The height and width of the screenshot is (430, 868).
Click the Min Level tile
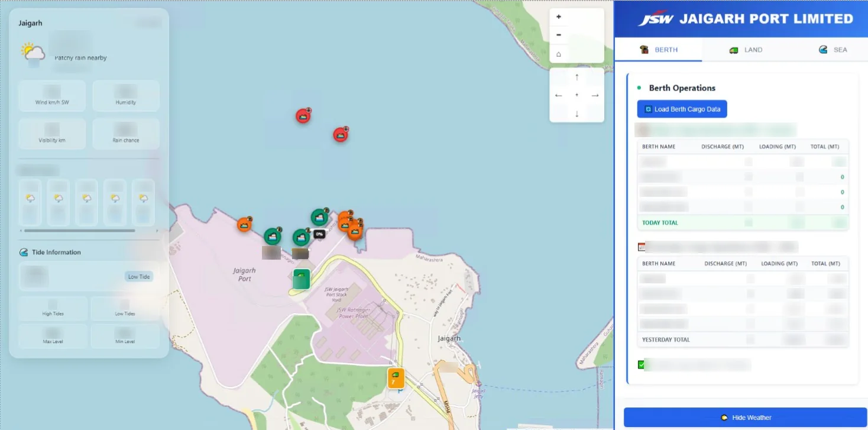click(125, 336)
